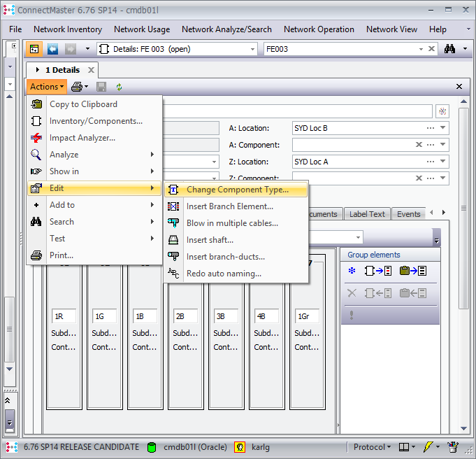Click the grayed delete X group icon

352,293
